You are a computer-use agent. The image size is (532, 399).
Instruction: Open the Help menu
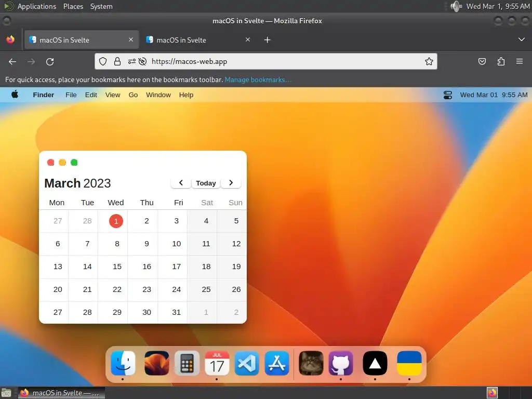point(187,95)
